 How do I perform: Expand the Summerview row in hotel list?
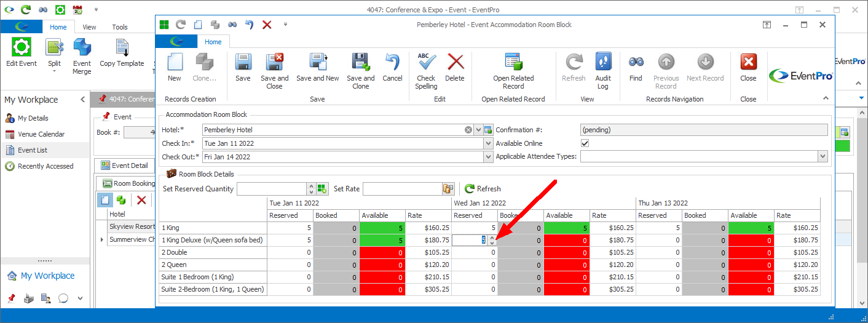(x=102, y=239)
